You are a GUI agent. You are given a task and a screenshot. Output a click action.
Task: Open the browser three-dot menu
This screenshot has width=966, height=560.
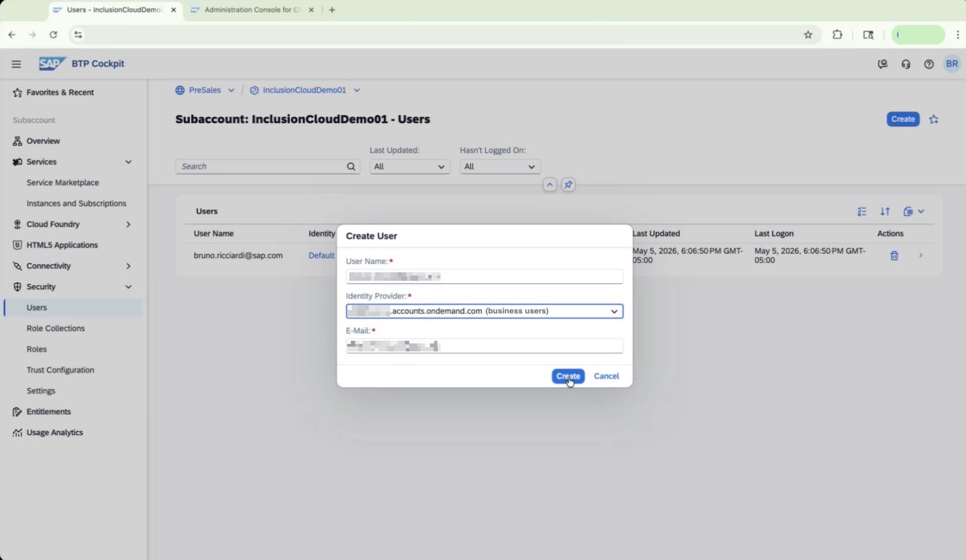958,35
